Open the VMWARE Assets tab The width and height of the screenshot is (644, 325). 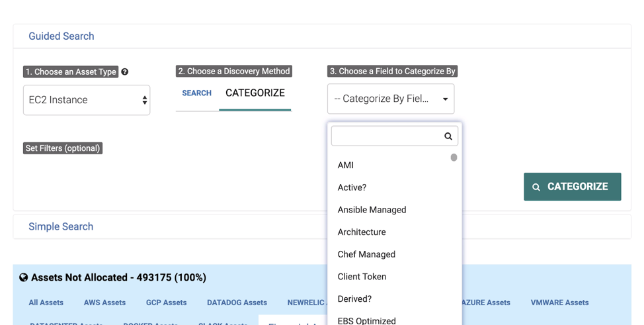[559, 302]
